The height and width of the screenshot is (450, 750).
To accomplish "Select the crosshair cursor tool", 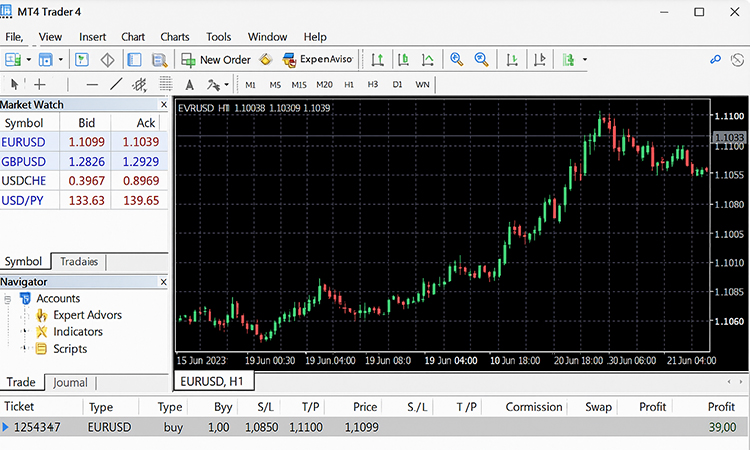I will 40,85.
